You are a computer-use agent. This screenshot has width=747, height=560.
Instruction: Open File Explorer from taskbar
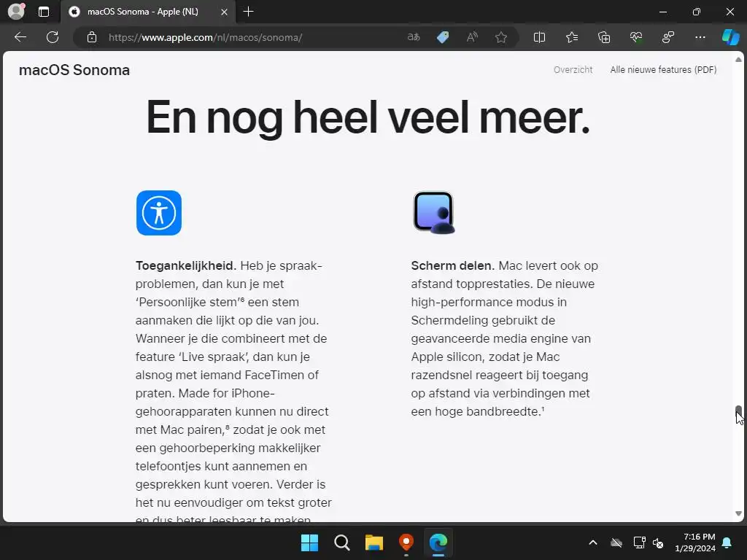[x=374, y=542]
